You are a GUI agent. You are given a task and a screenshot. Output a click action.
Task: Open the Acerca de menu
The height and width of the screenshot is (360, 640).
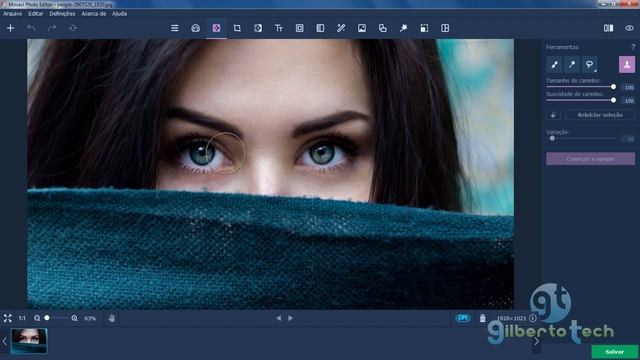pos(93,14)
